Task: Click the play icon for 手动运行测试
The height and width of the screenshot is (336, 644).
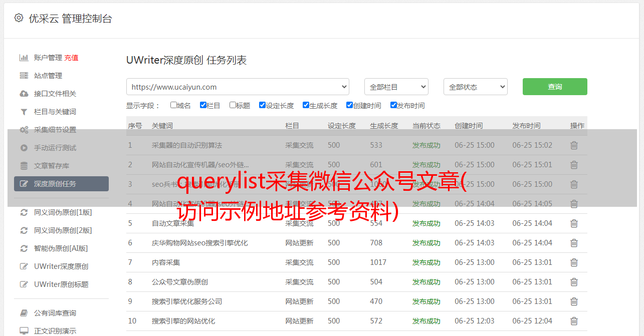Action: (x=24, y=148)
